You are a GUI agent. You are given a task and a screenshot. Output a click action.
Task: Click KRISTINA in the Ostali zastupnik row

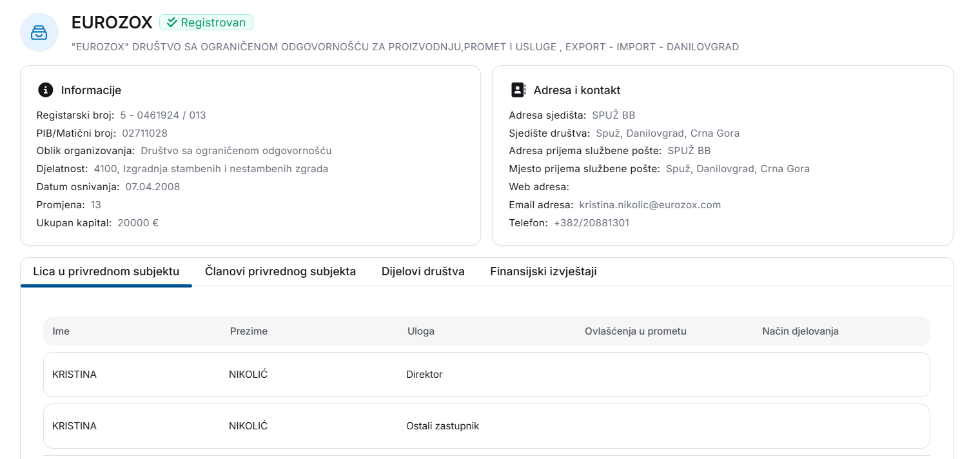[74, 426]
